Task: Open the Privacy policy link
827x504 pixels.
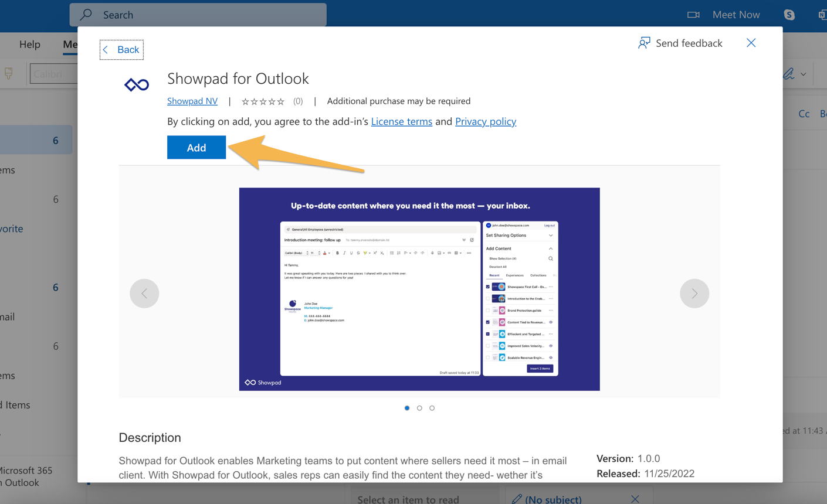Action: click(486, 121)
